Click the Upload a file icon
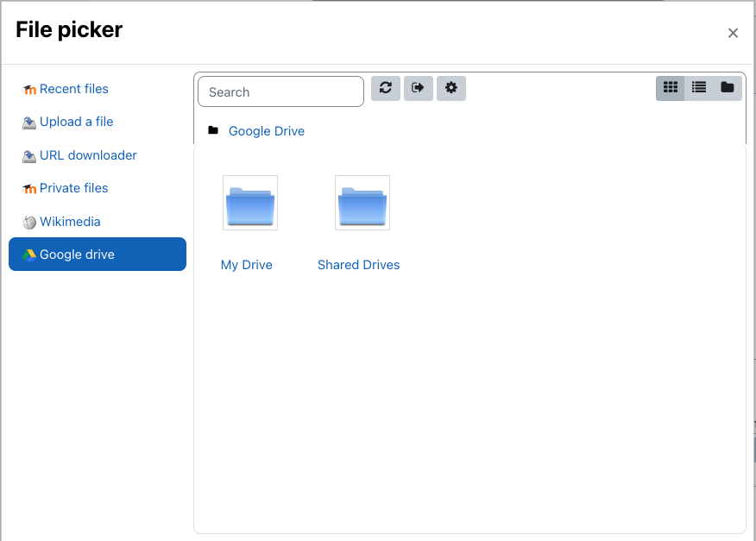The height and width of the screenshot is (541, 756). click(29, 123)
